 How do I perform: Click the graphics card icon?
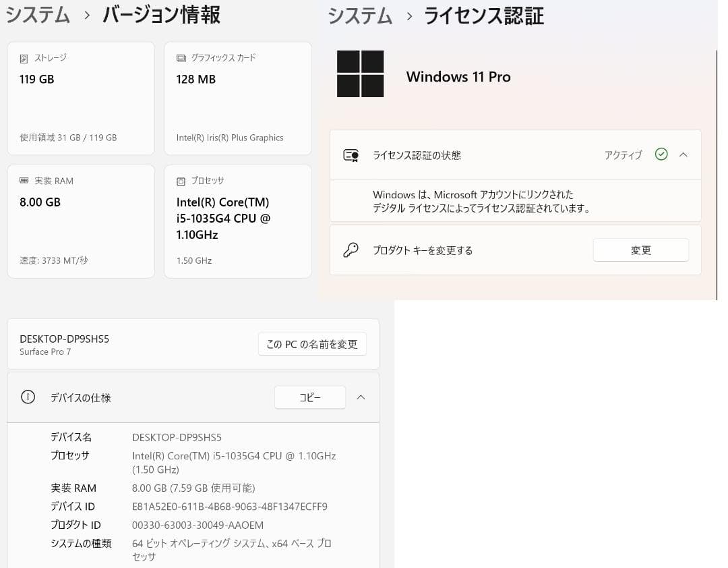(181, 58)
